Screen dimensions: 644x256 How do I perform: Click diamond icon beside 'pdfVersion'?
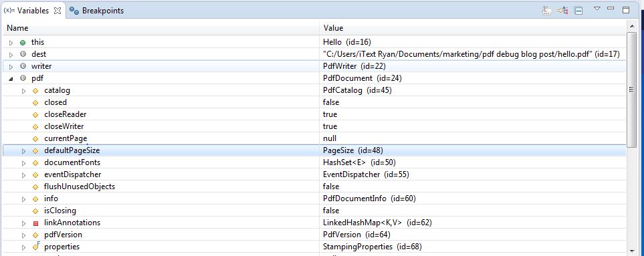(x=35, y=235)
